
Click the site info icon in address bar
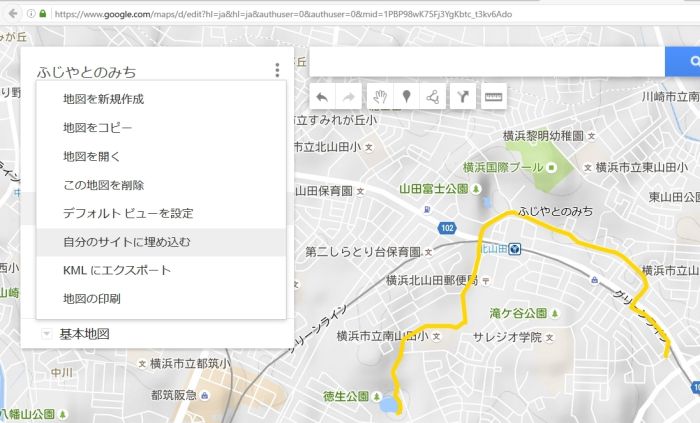point(31,13)
